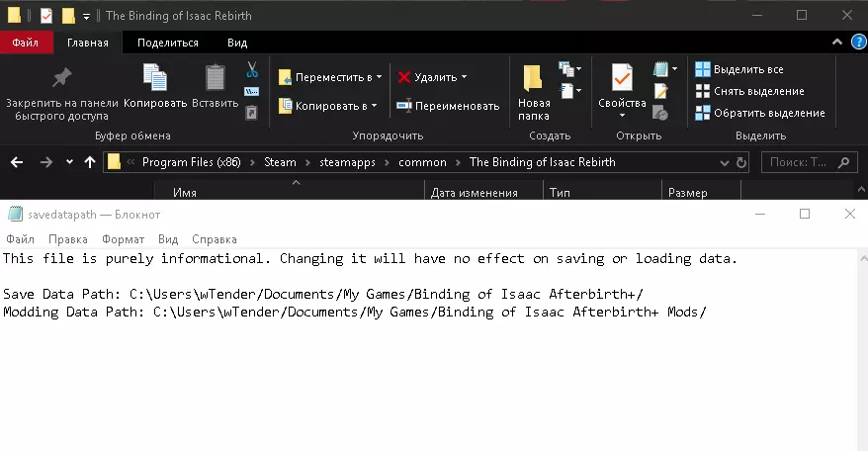The image size is (868, 451).
Task: Click Quick Access toolbar new folder icon
Action: pos(68,16)
